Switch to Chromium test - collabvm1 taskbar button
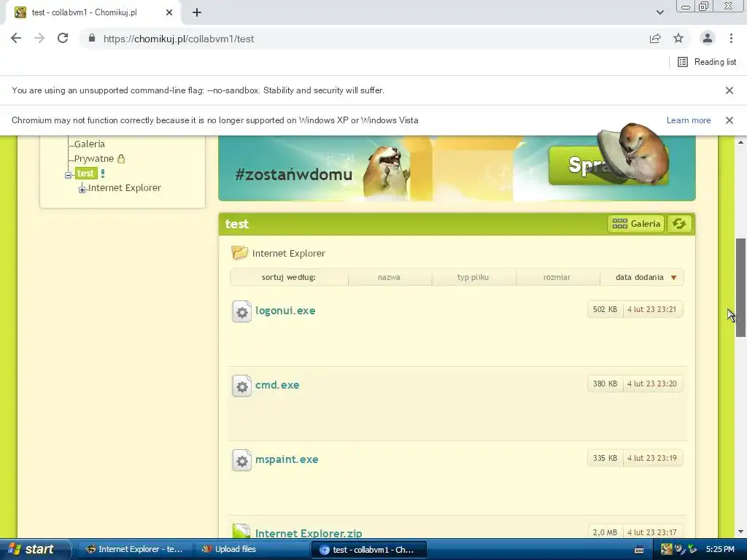 tap(369, 550)
